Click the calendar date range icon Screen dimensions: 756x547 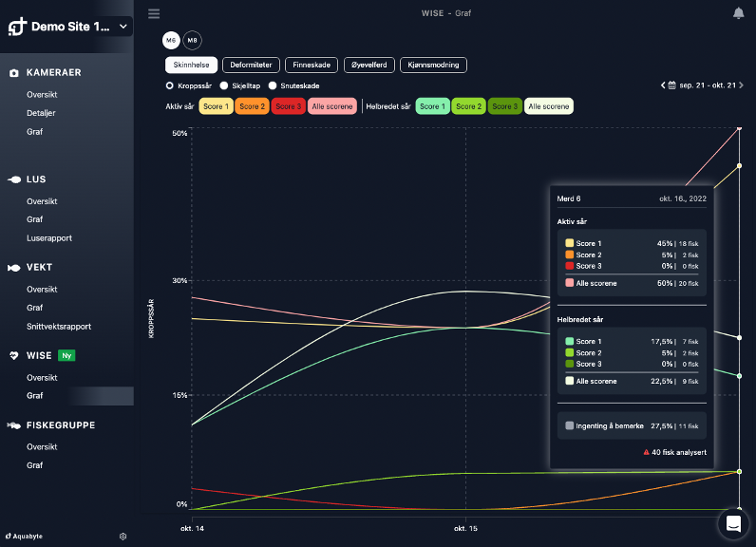[x=672, y=85]
